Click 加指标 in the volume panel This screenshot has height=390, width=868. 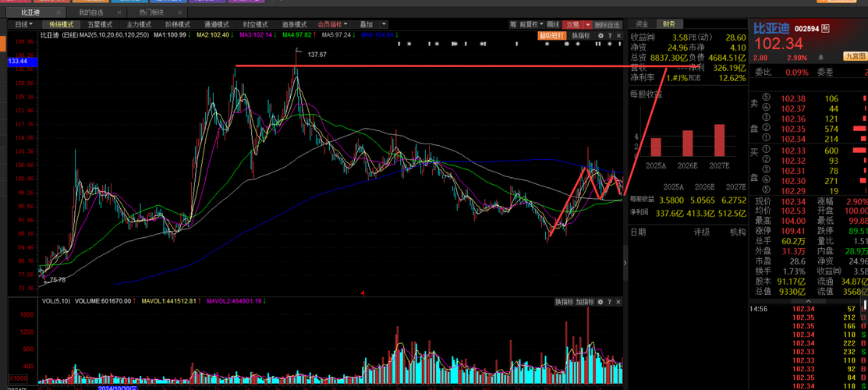pos(585,302)
